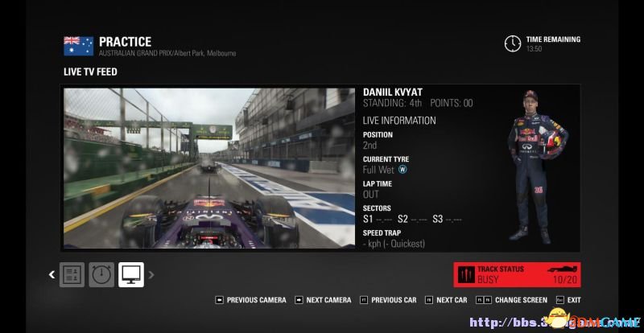This screenshot has width=644, height=333.
Task: Click the LAP TIME label
Action: [x=378, y=184]
